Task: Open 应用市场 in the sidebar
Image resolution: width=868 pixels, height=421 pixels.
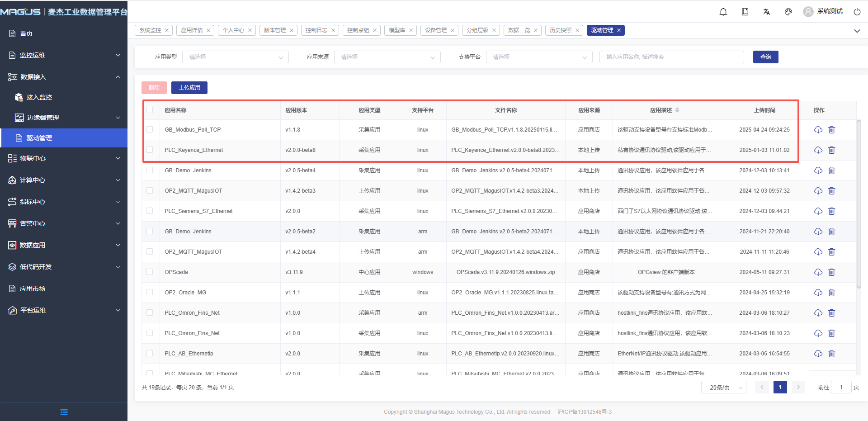Action: coord(33,289)
